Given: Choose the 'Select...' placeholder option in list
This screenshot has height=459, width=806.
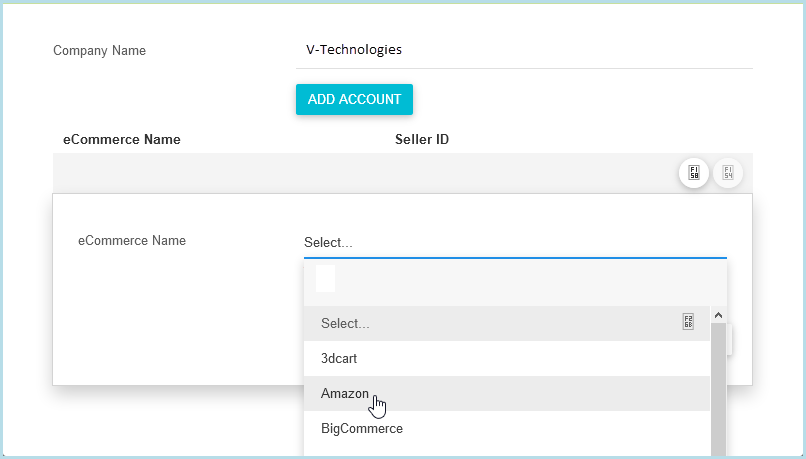Looking at the screenshot, I should [507, 323].
